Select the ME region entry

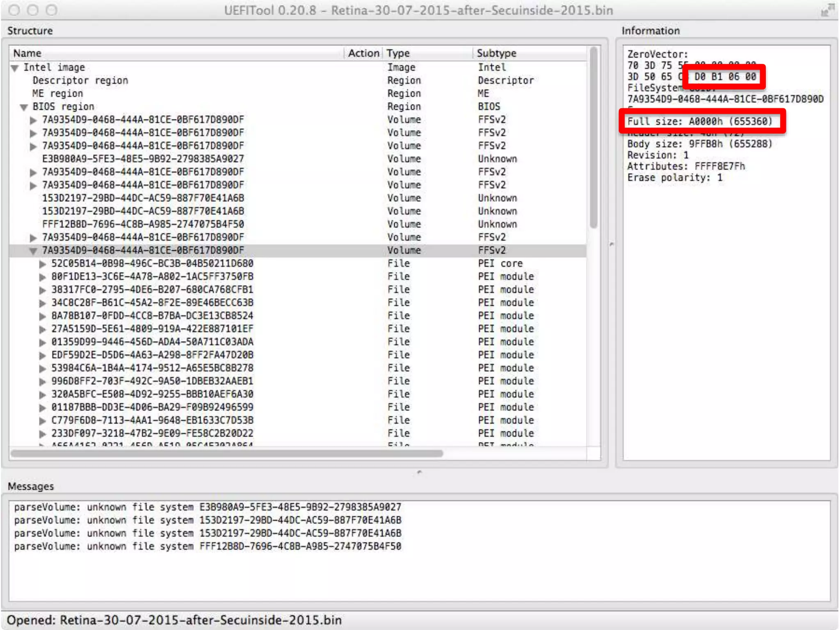[x=58, y=94]
